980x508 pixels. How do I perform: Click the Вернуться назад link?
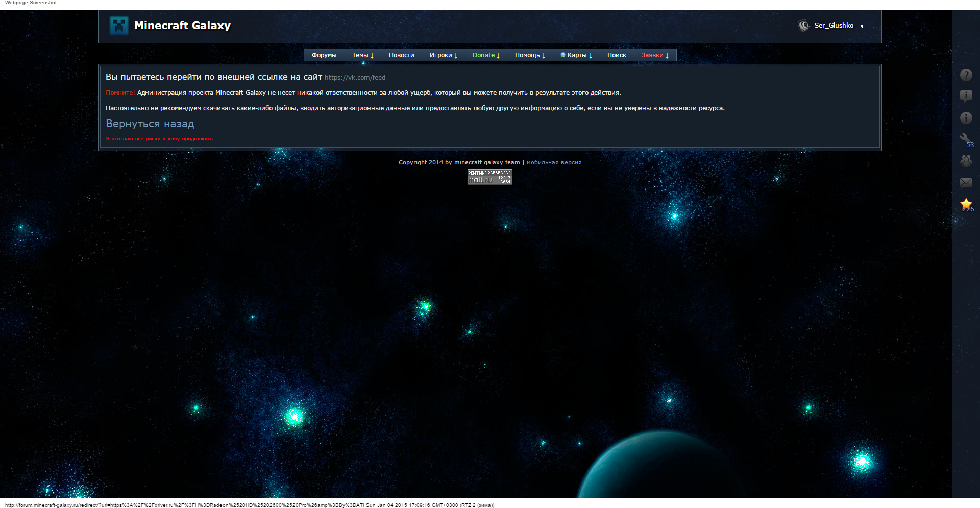coord(150,124)
